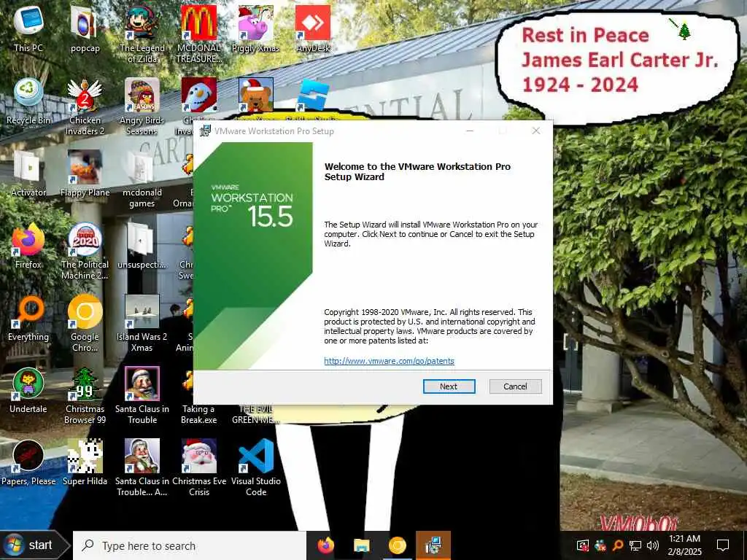The image size is (747, 560).
Task: Open the start menu button
Action: point(34,545)
